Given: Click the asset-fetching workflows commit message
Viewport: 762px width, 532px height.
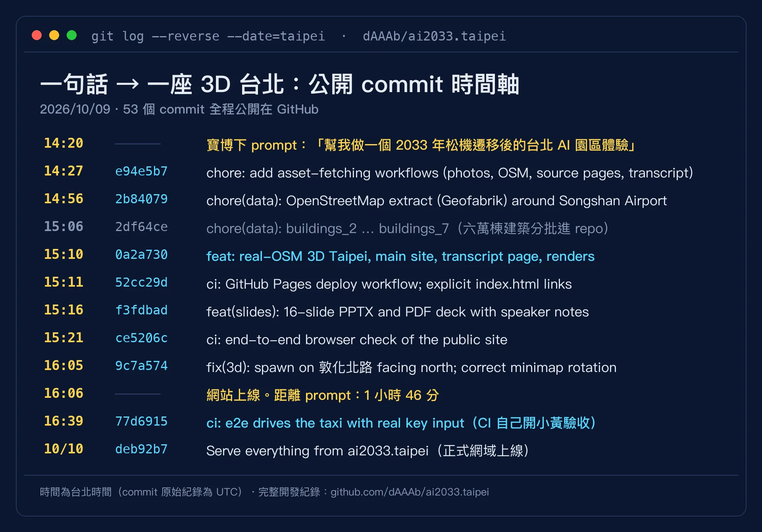Looking at the screenshot, I should tap(450, 173).
